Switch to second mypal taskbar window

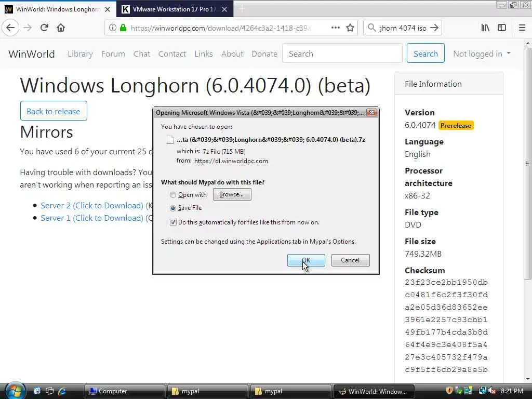(290, 391)
